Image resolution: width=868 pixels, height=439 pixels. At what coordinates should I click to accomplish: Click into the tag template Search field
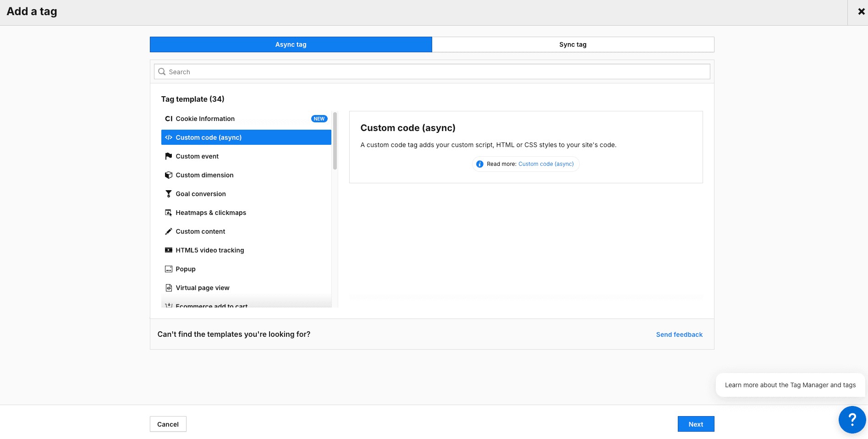[x=432, y=72]
